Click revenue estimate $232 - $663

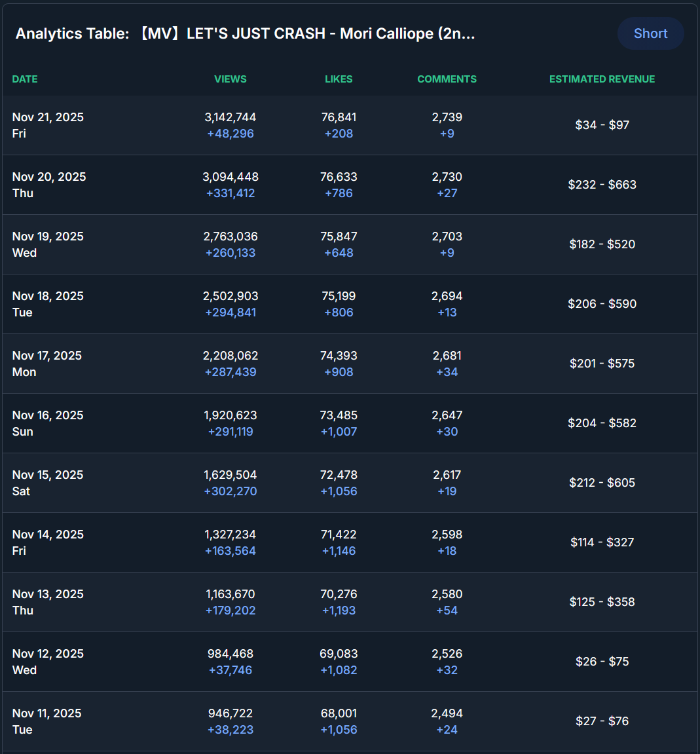[602, 185]
